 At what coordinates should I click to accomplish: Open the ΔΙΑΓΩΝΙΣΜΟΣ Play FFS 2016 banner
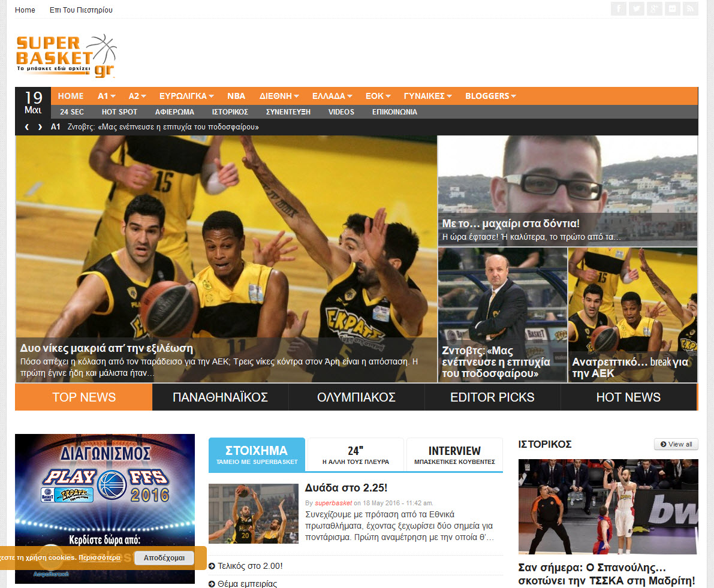tap(105, 508)
